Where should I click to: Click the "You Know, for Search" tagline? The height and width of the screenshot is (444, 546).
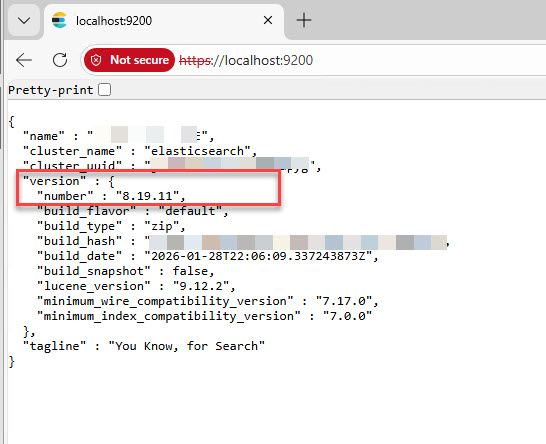click(187, 346)
